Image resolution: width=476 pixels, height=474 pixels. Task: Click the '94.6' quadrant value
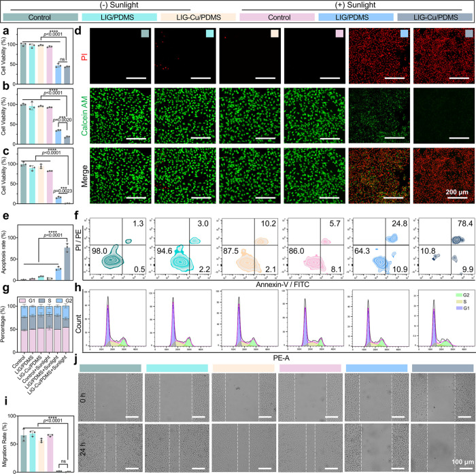click(165, 251)
